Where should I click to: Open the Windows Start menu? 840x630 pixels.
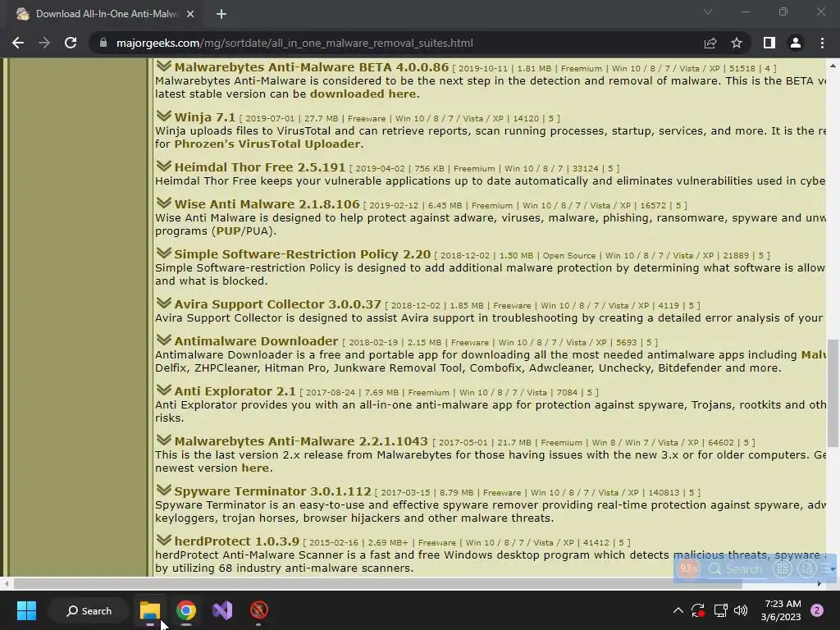coord(26,610)
